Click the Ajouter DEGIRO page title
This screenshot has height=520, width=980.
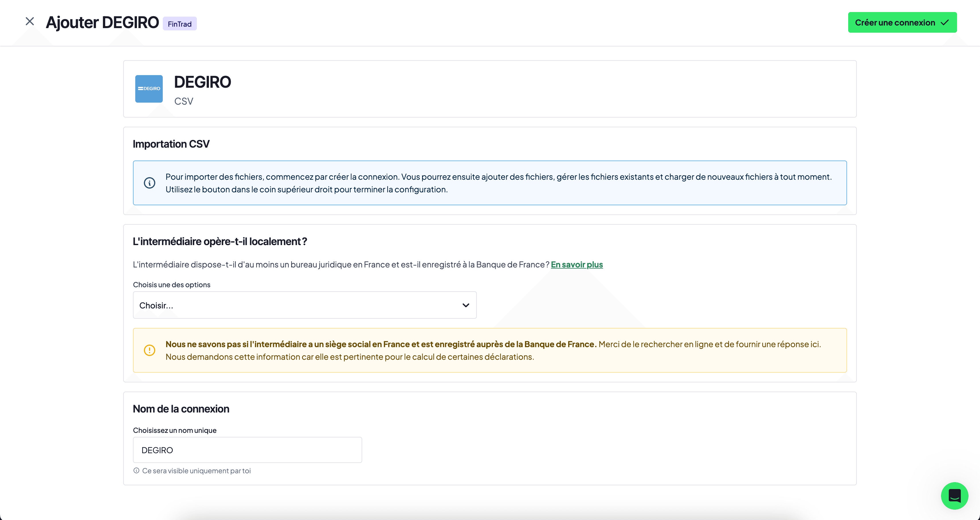(x=102, y=22)
